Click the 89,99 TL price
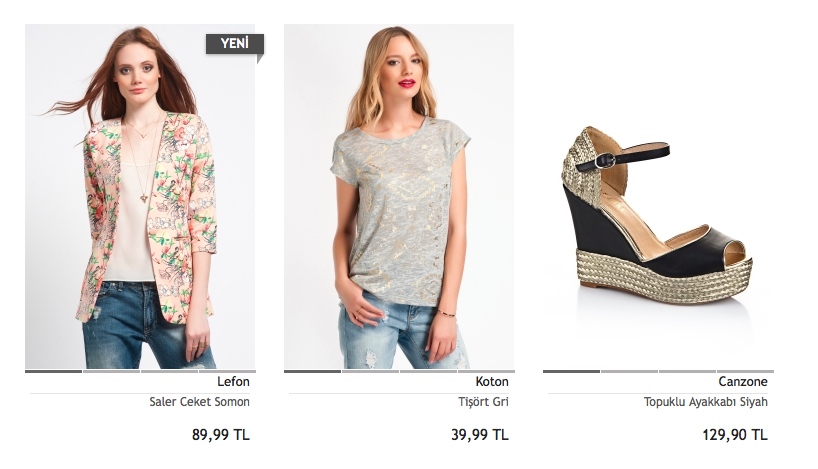The height and width of the screenshot is (469, 818). pos(221,435)
